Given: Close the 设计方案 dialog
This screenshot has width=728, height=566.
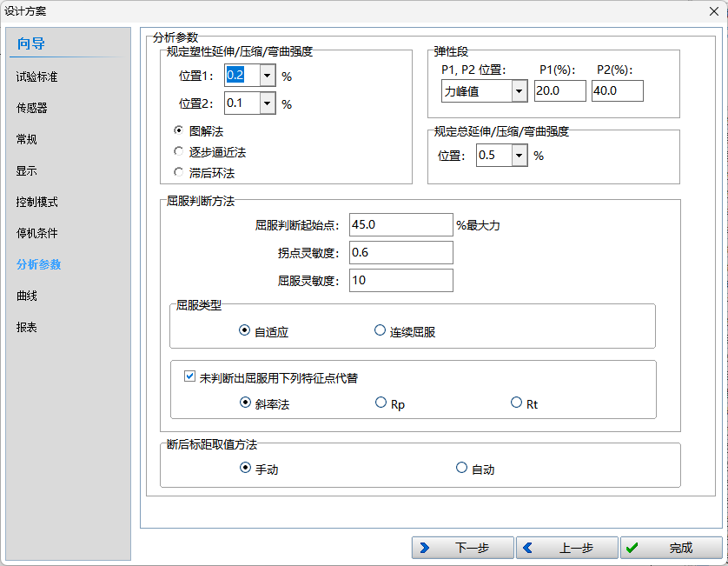Looking at the screenshot, I should tap(714, 11).
